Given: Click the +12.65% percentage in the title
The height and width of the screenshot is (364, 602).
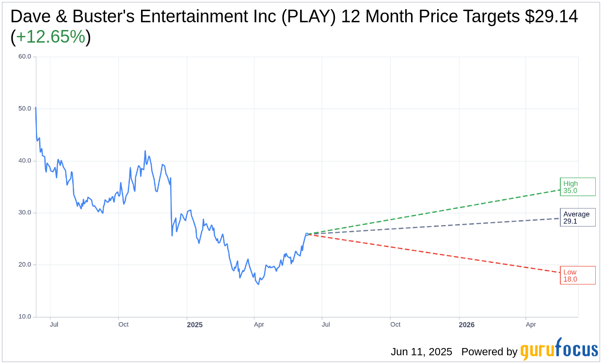Looking at the screenshot, I should click(50, 37).
